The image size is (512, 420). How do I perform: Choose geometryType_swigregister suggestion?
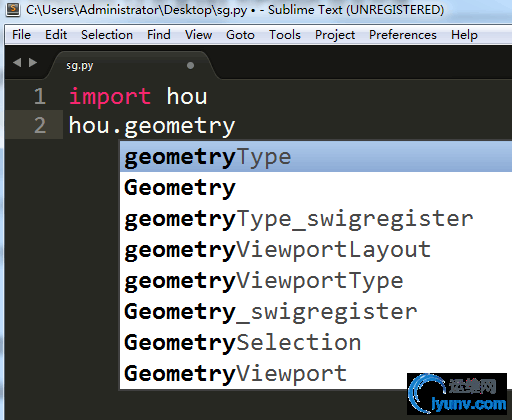(x=316, y=219)
